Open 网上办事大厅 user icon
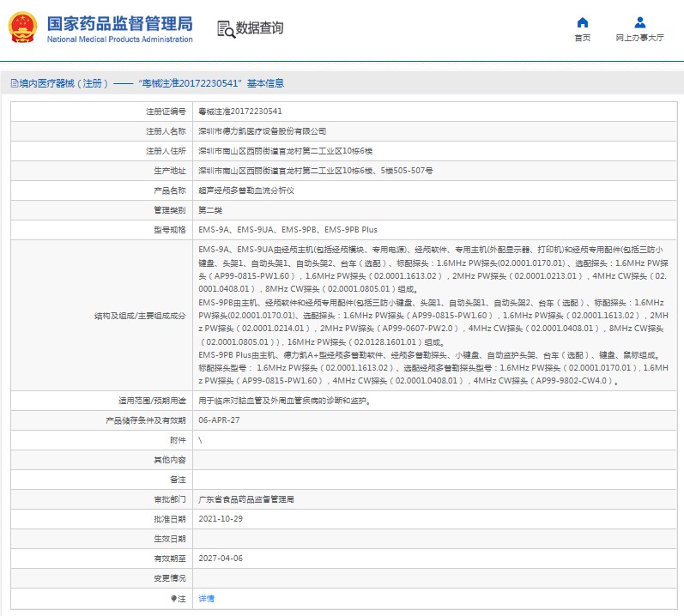The height and width of the screenshot is (616, 684). click(640, 22)
